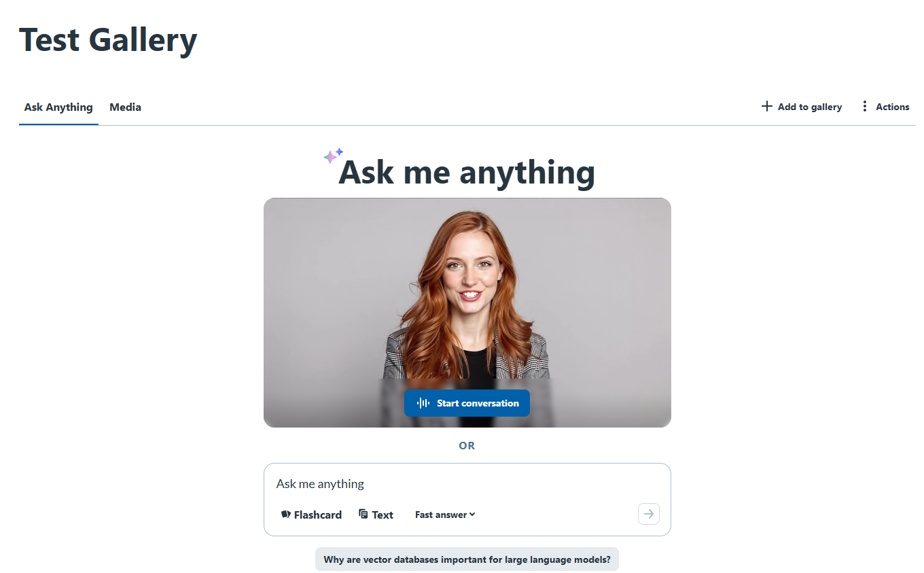Select the Flashcard cards icon
Screen dimensions: 924x573
pos(286,515)
